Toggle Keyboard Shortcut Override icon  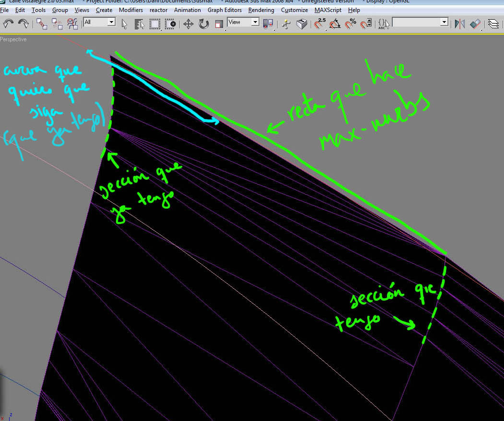pyautogui.click(x=302, y=24)
